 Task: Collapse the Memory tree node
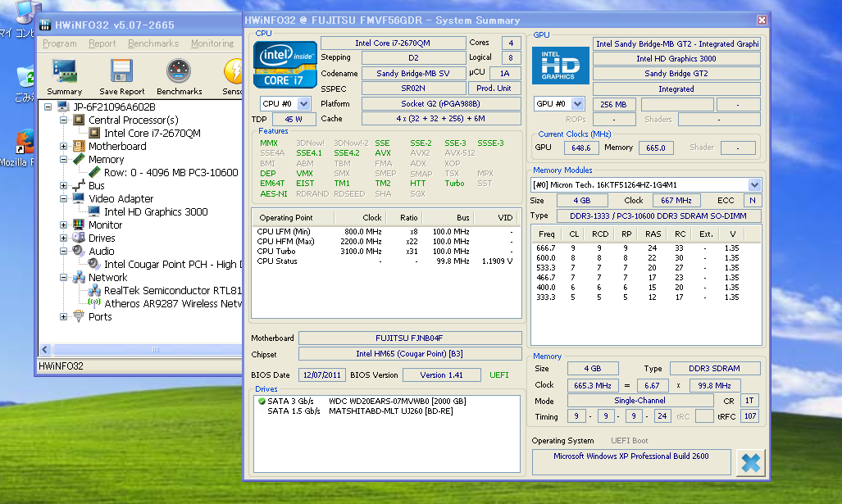coord(63,160)
